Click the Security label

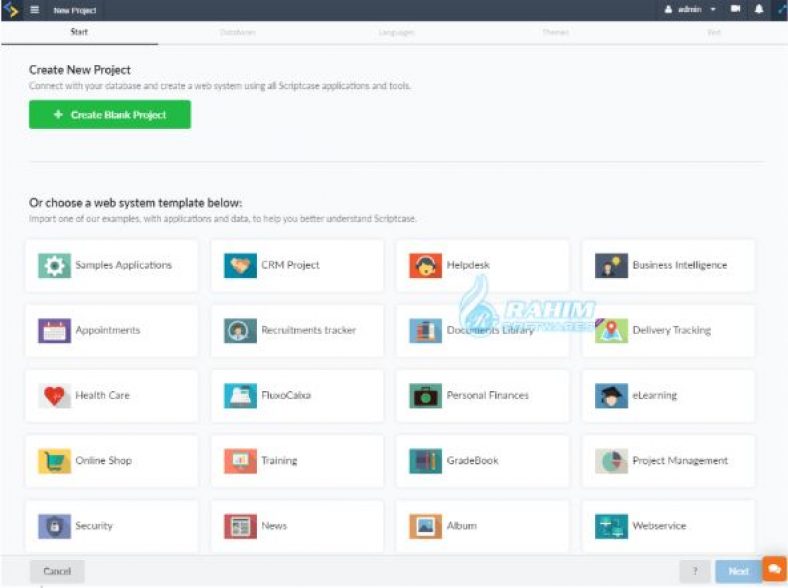[x=94, y=526]
